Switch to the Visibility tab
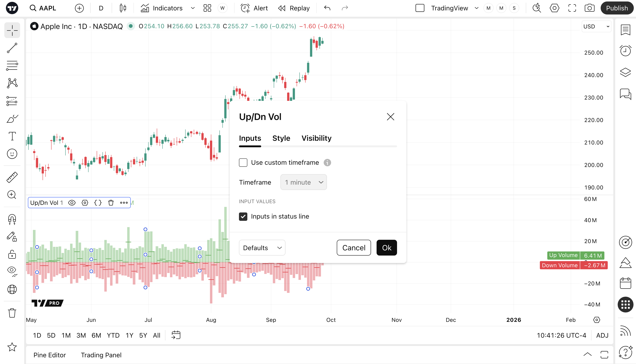The width and height of the screenshot is (636, 364). click(316, 138)
